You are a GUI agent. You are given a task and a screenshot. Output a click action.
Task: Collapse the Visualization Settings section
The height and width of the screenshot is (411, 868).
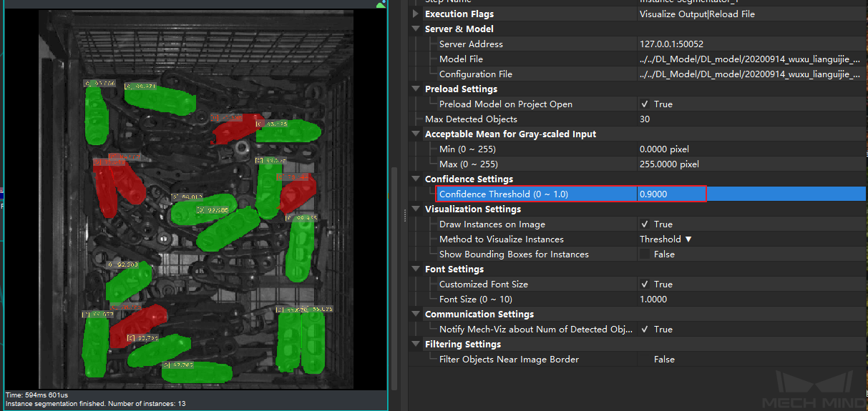click(416, 209)
